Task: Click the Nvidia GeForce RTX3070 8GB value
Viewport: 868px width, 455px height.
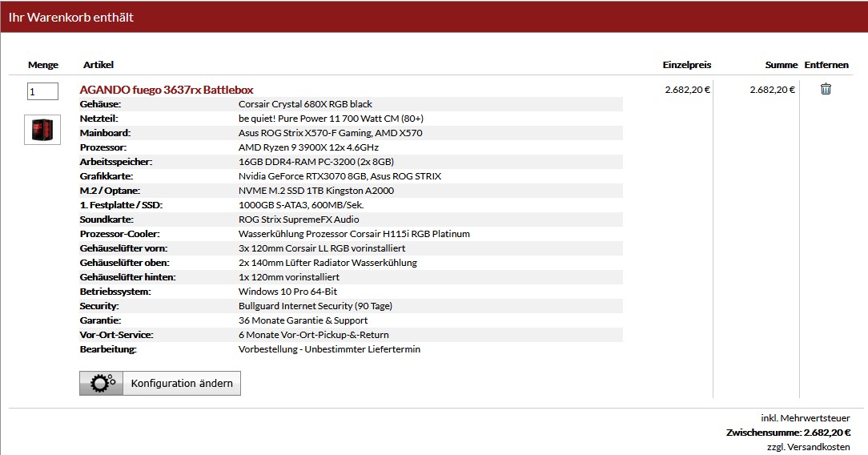Action: (x=340, y=176)
